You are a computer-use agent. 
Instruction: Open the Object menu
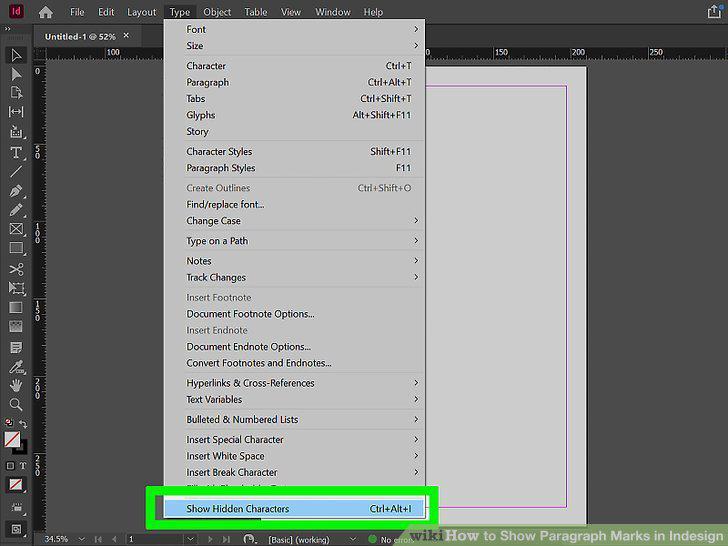point(217,12)
